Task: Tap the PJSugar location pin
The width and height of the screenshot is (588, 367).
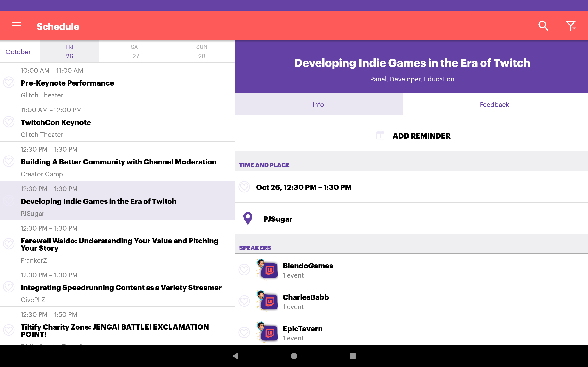Action: pos(248,218)
